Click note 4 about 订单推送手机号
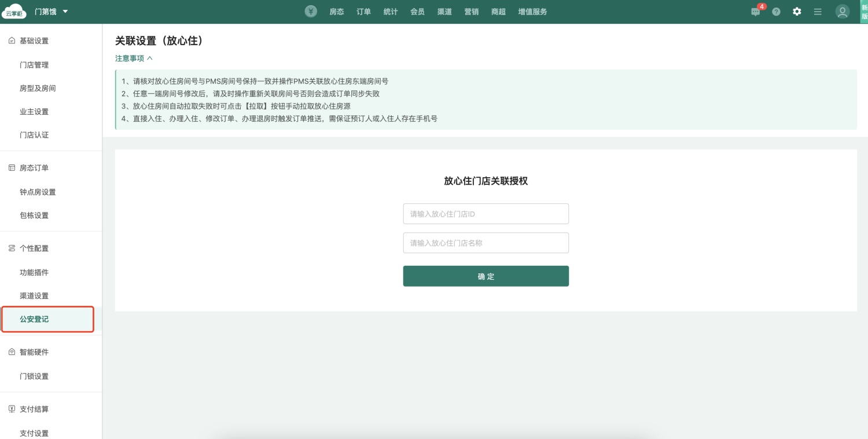The height and width of the screenshot is (439, 868). 279,119
